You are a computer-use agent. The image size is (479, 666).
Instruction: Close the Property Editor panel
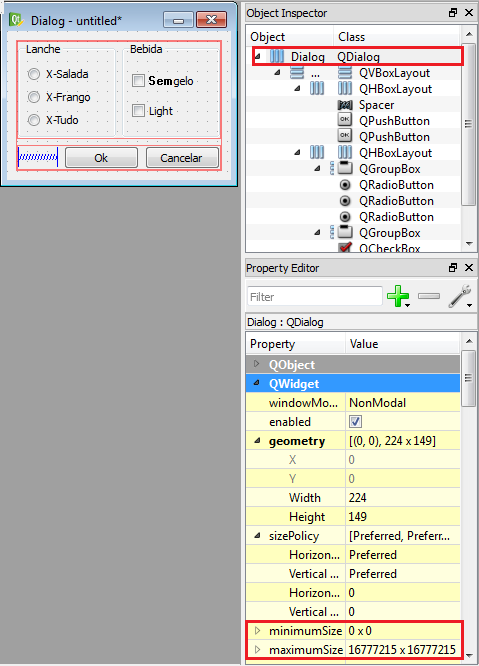coord(469,267)
